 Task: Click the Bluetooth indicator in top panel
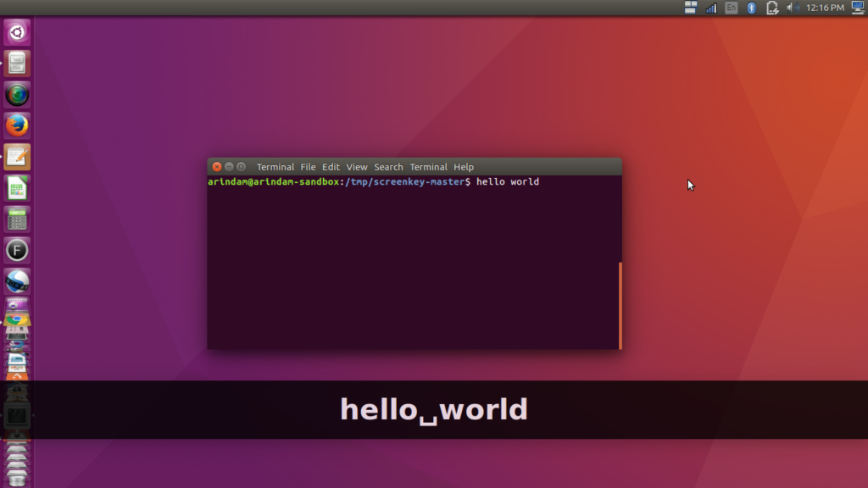click(x=751, y=8)
